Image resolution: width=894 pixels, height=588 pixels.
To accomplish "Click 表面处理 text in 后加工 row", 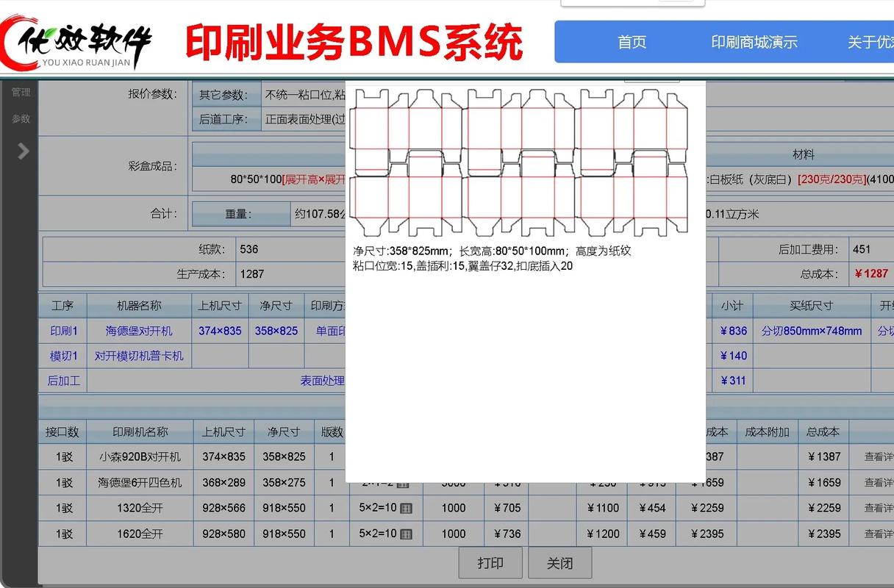I will [322, 381].
